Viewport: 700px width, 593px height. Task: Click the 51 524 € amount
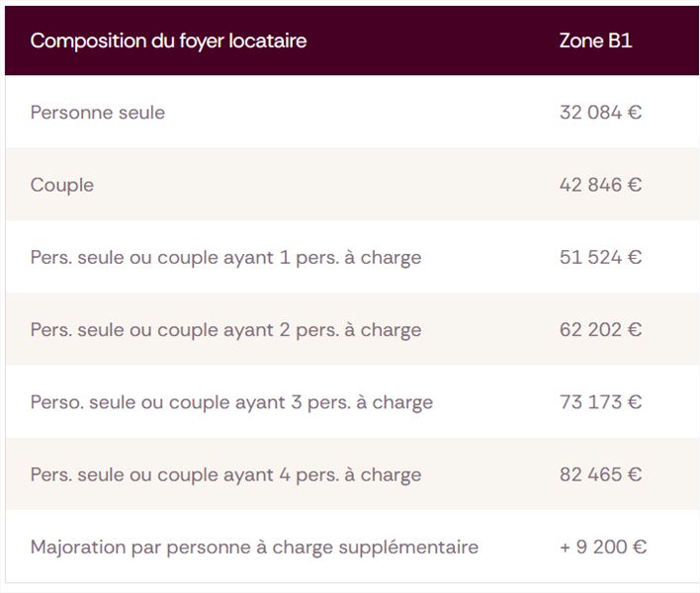point(600,257)
